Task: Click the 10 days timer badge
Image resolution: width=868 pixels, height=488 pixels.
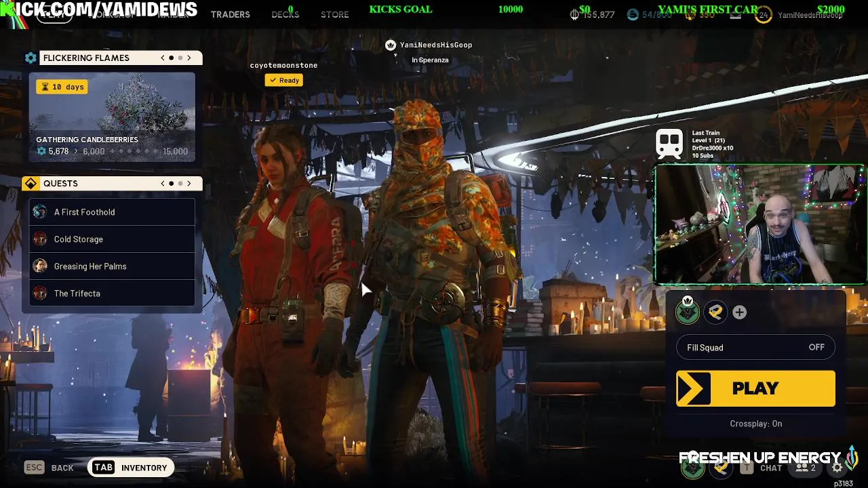Action: (x=62, y=87)
